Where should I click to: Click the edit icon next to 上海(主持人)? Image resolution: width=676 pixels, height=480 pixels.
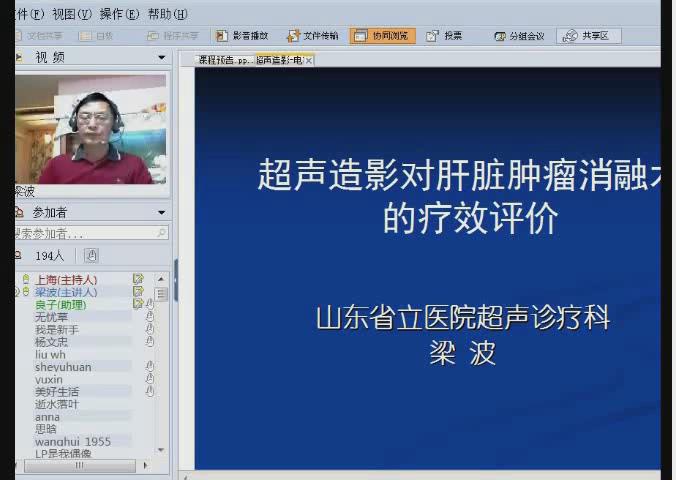tap(138, 279)
